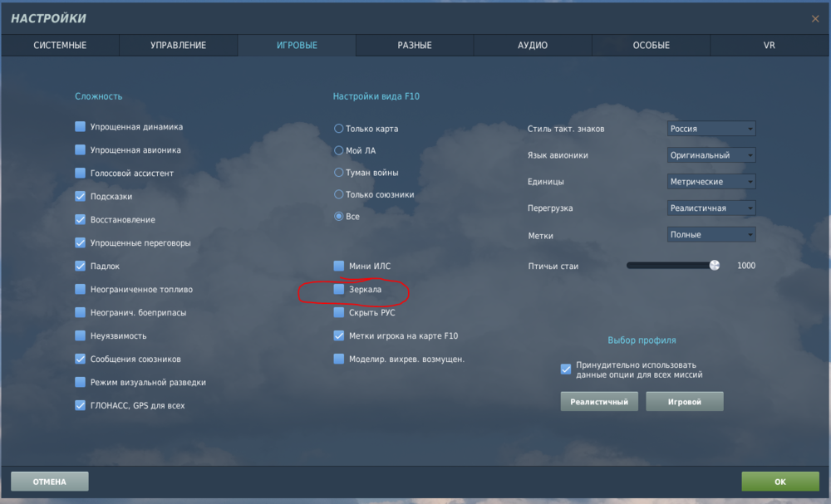Open the Аудио tab

pyautogui.click(x=533, y=46)
